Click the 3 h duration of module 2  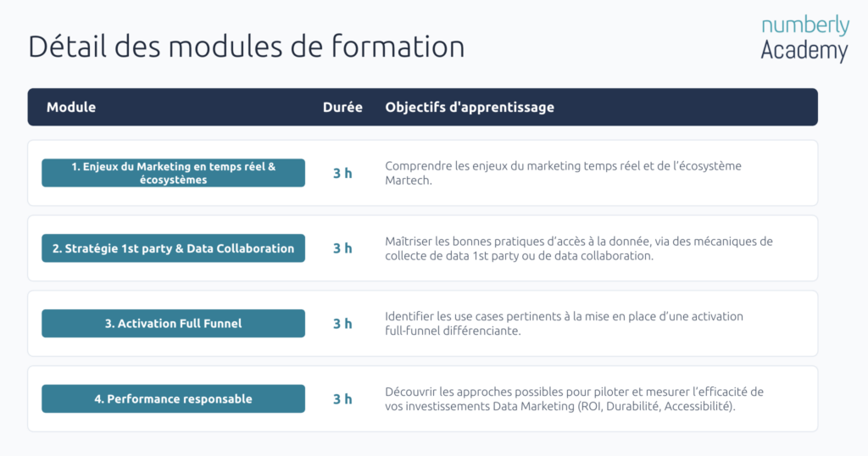[x=342, y=248]
